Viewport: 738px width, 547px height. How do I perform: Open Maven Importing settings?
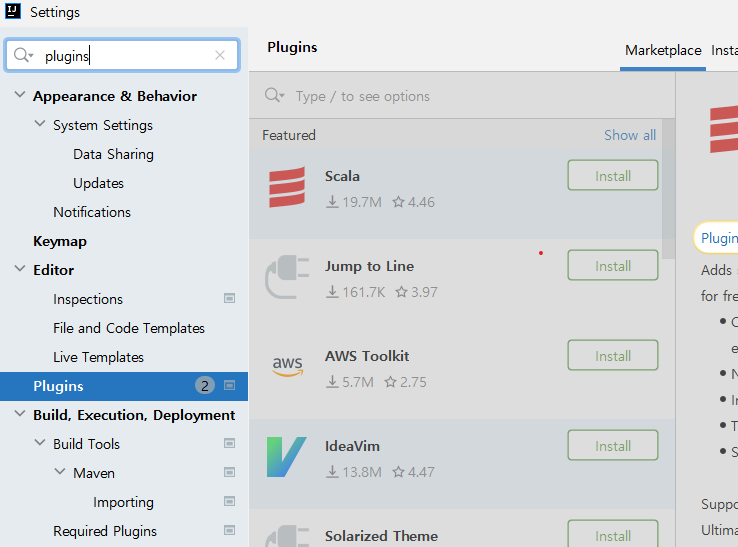tap(123, 502)
